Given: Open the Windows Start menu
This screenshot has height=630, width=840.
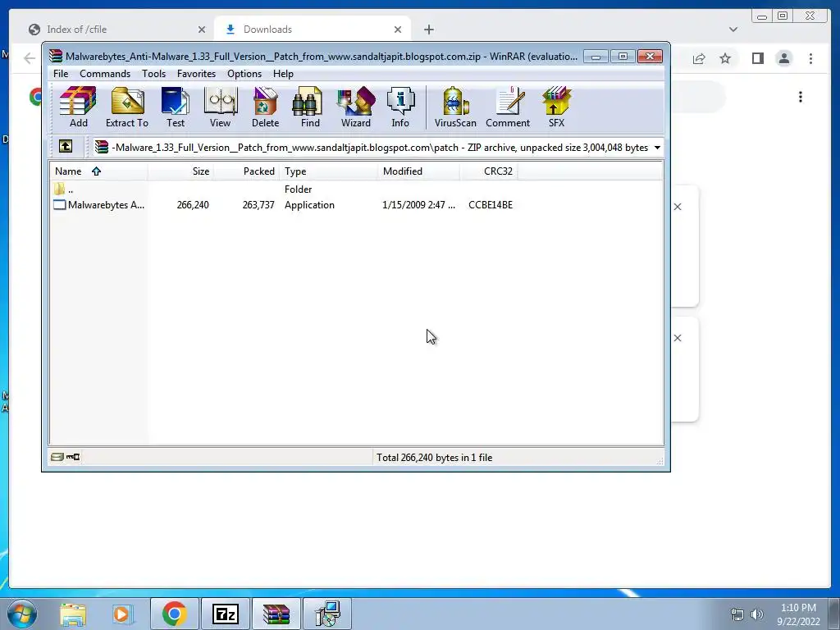Looking at the screenshot, I should coord(21,614).
